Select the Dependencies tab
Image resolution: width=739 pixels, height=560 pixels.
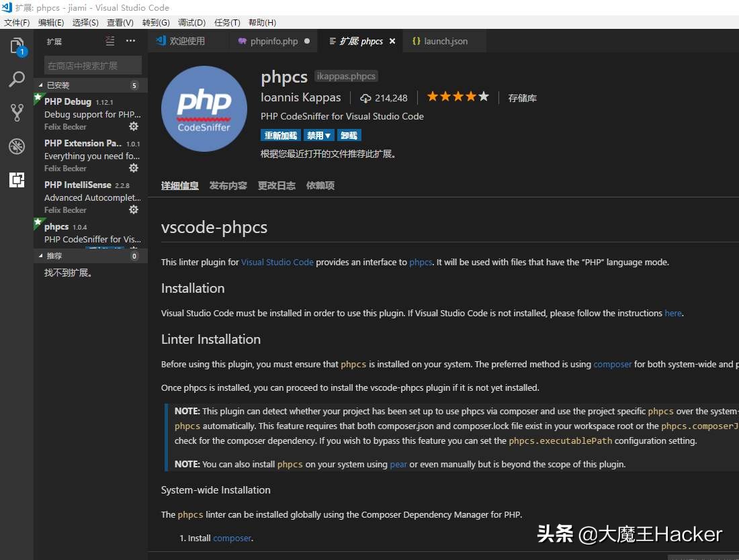tap(320, 185)
